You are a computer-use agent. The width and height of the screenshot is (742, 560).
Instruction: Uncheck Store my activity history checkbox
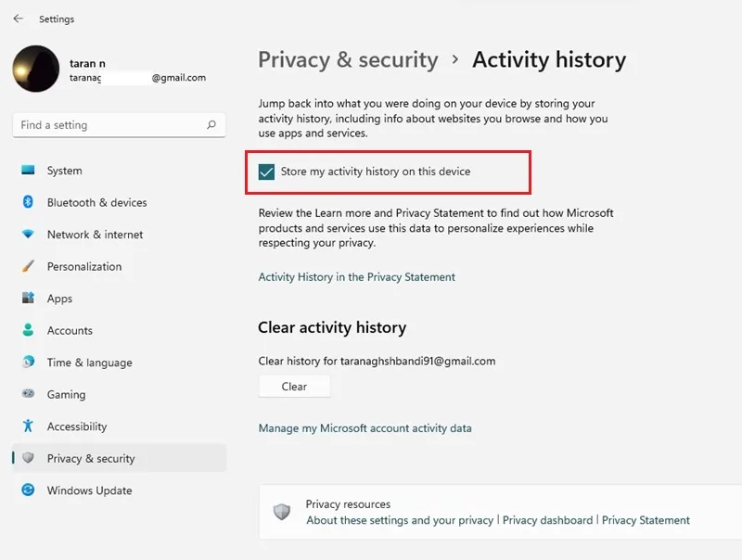tap(266, 172)
